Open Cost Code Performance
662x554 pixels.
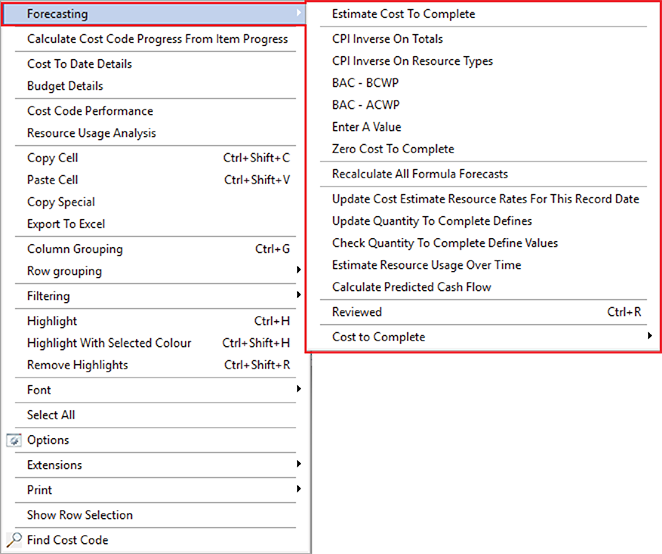(x=90, y=111)
